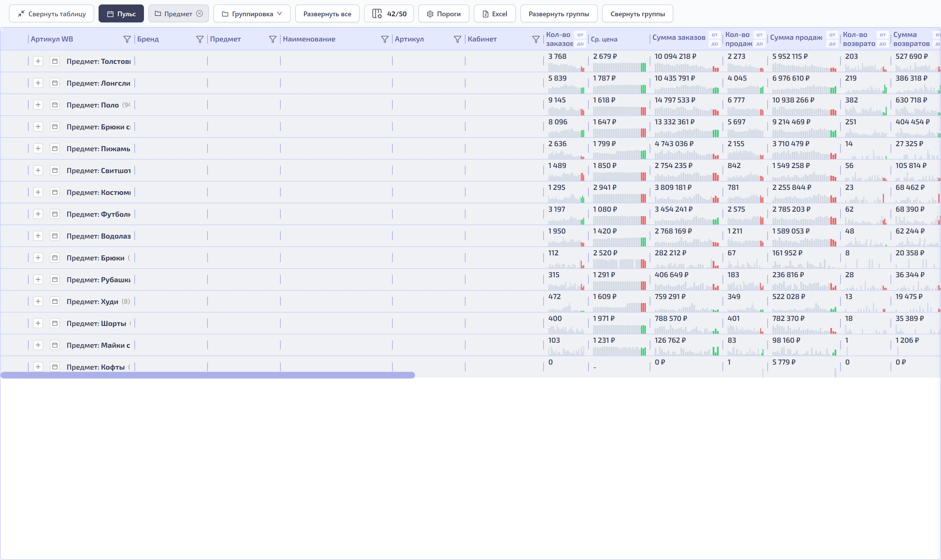Image resolution: width=941 pixels, height=560 pixels.
Task: Click filter icon in Наименование column
Action: [385, 39]
